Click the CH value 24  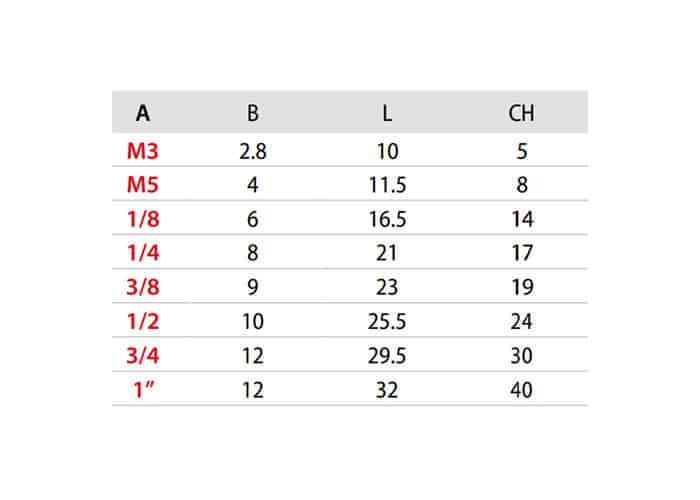pyautogui.click(x=521, y=321)
